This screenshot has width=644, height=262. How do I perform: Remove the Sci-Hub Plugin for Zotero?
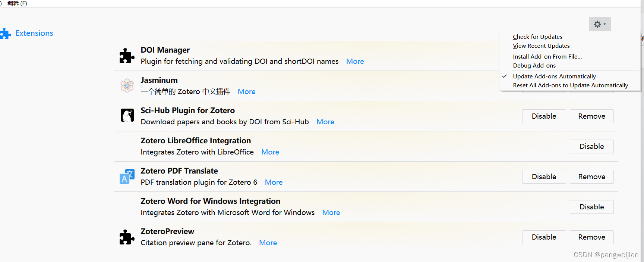click(x=591, y=116)
